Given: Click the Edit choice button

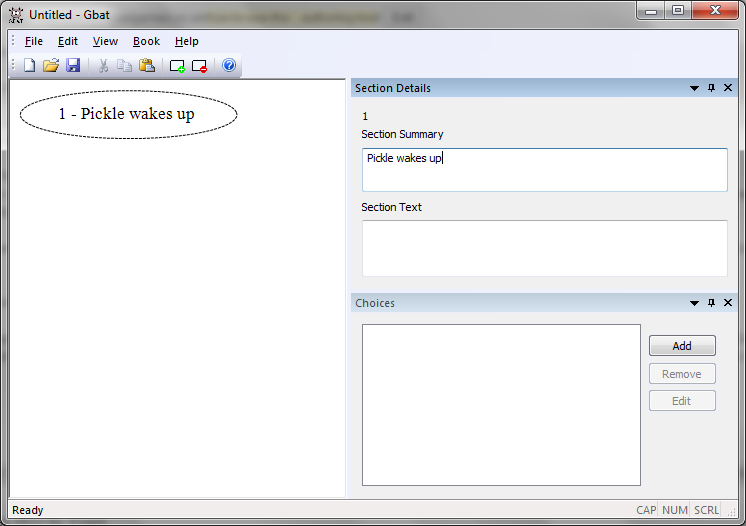Looking at the screenshot, I should 682,401.
